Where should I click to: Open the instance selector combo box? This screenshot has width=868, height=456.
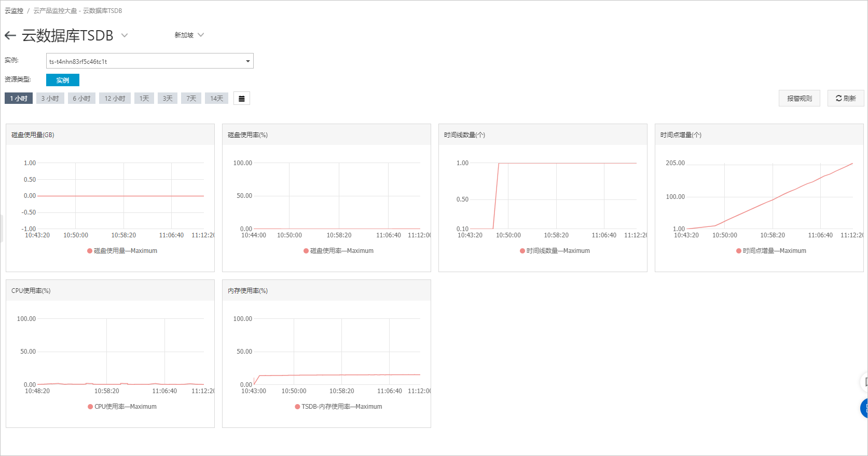point(150,61)
